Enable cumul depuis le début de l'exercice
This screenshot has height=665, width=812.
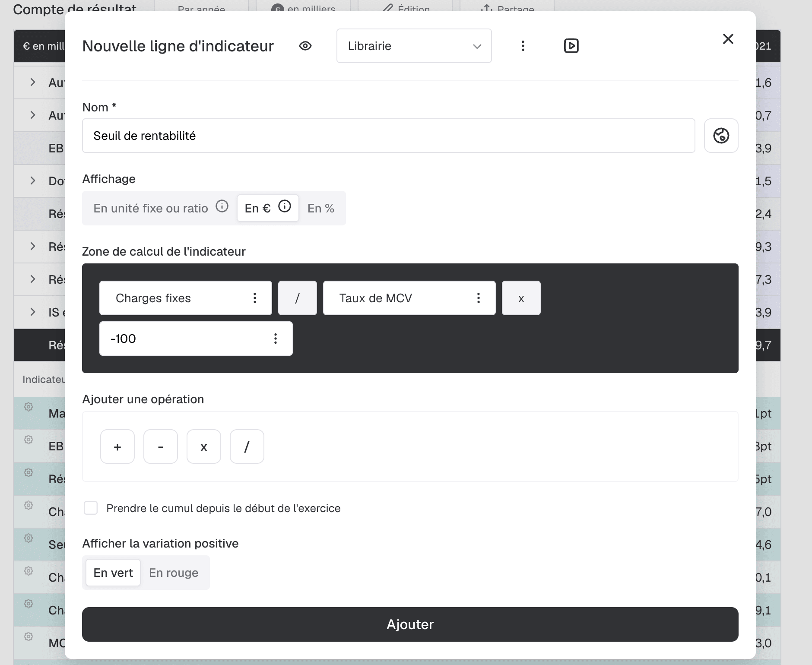pyautogui.click(x=91, y=508)
